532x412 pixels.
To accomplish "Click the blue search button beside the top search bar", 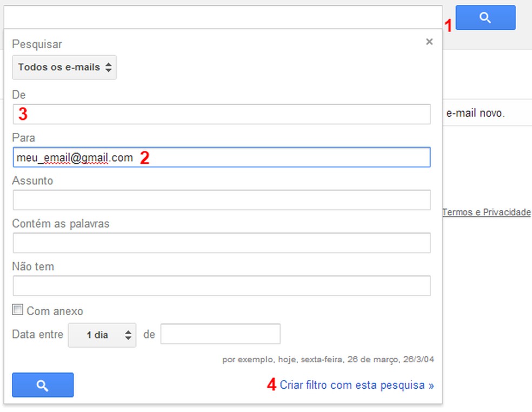I will 485,18.
